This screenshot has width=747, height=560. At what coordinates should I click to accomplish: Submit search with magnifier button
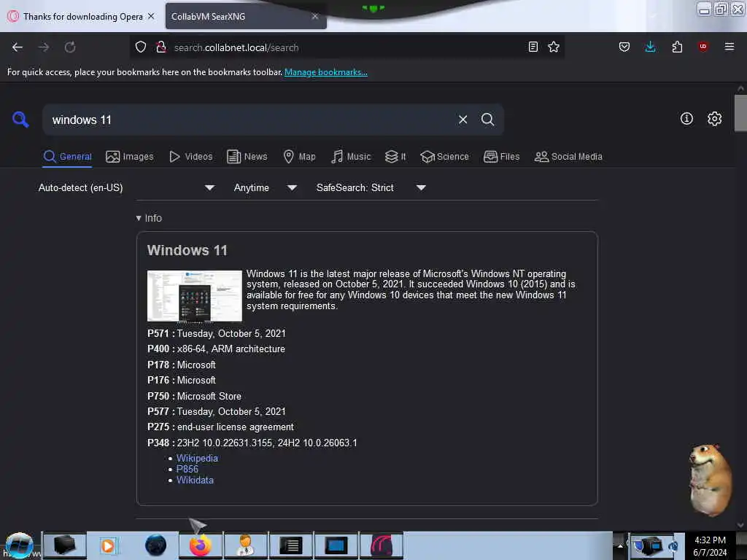pyautogui.click(x=487, y=120)
